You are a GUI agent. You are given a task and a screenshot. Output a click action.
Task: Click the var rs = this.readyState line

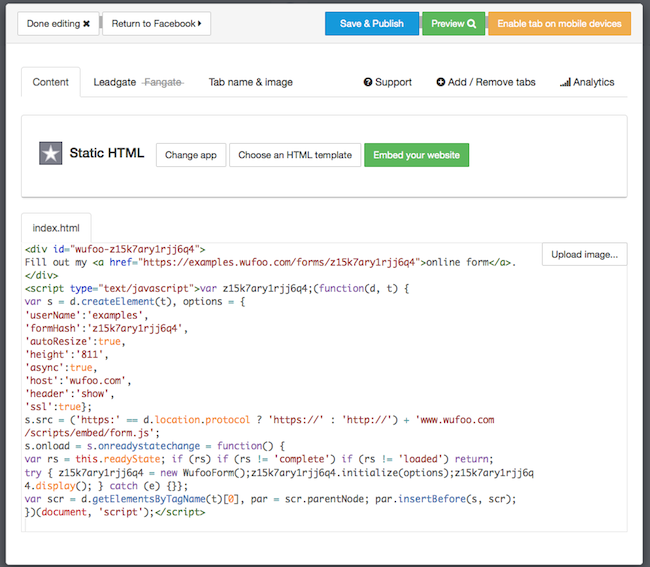259,459
